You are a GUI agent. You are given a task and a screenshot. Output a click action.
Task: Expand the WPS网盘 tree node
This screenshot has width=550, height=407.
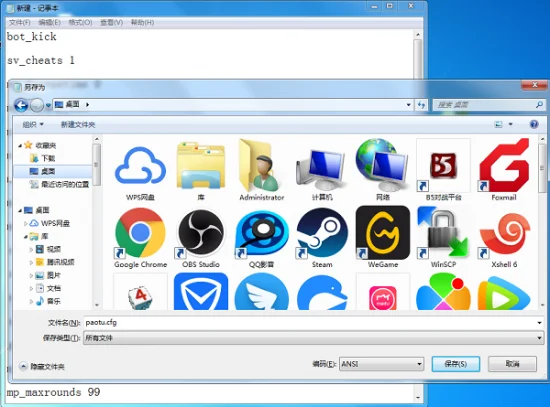[x=26, y=223]
